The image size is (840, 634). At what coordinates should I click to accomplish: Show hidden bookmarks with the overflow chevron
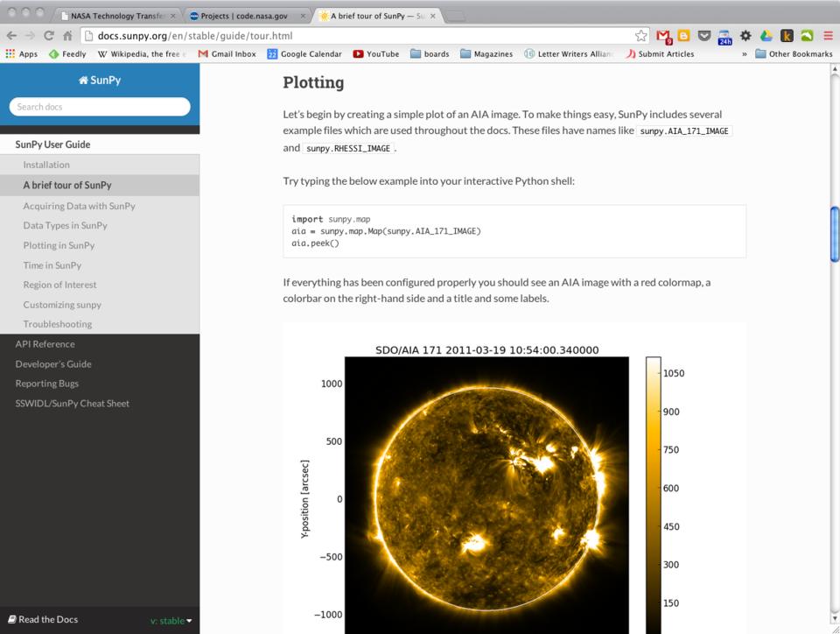pyautogui.click(x=745, y=54)
